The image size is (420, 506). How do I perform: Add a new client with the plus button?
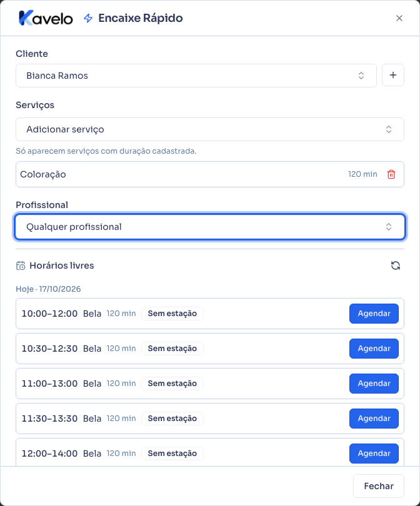click(x=393, y=75)
